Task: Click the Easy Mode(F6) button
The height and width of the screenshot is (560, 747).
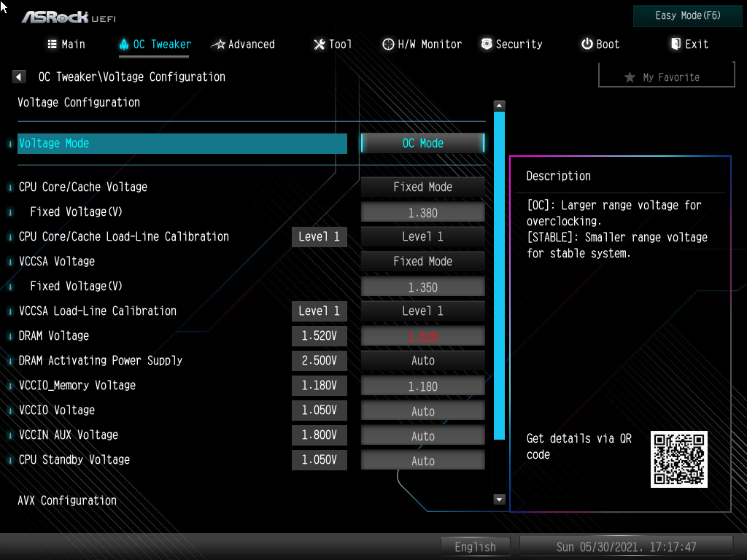Action: (686, 15)
